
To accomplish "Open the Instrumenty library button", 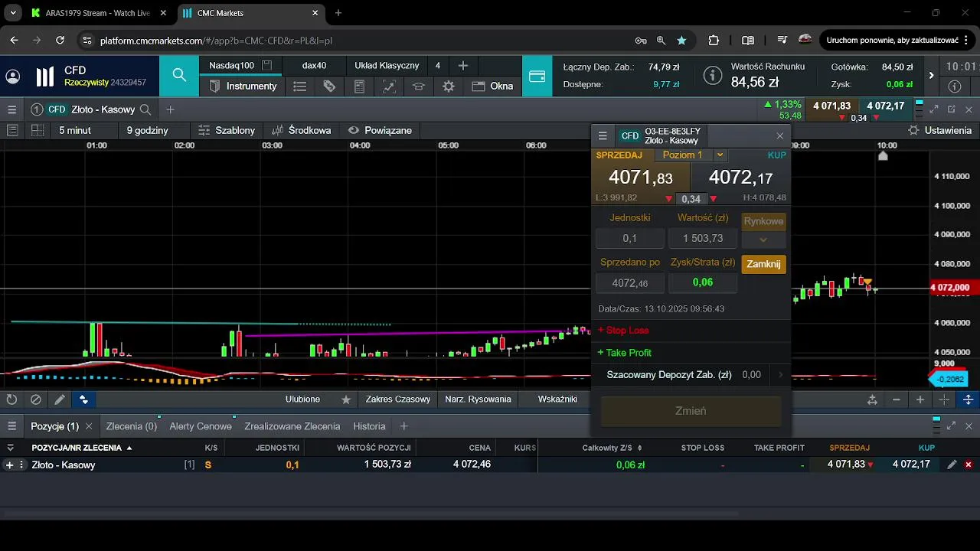I will [243, 86].
